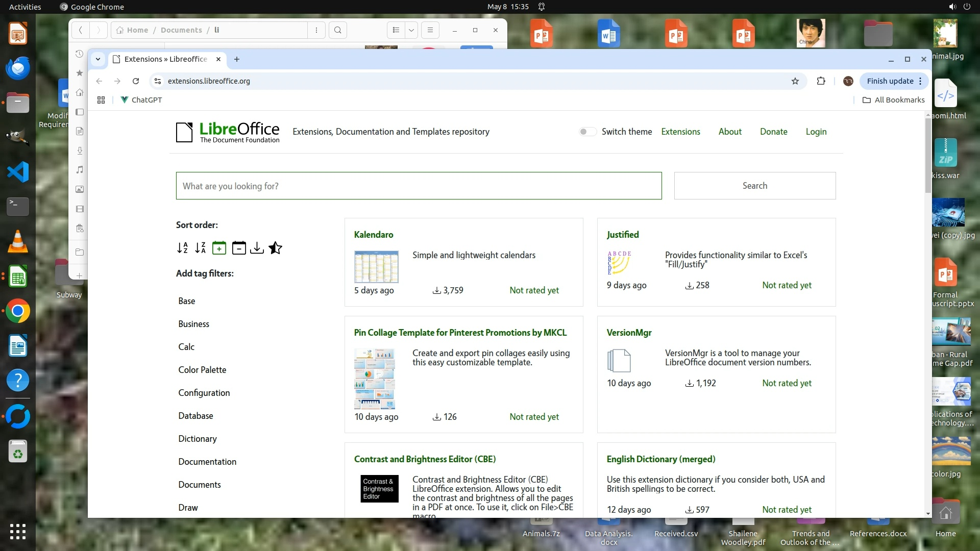Reload the extensions.libreoffice.org page

(x=136, y=81)
